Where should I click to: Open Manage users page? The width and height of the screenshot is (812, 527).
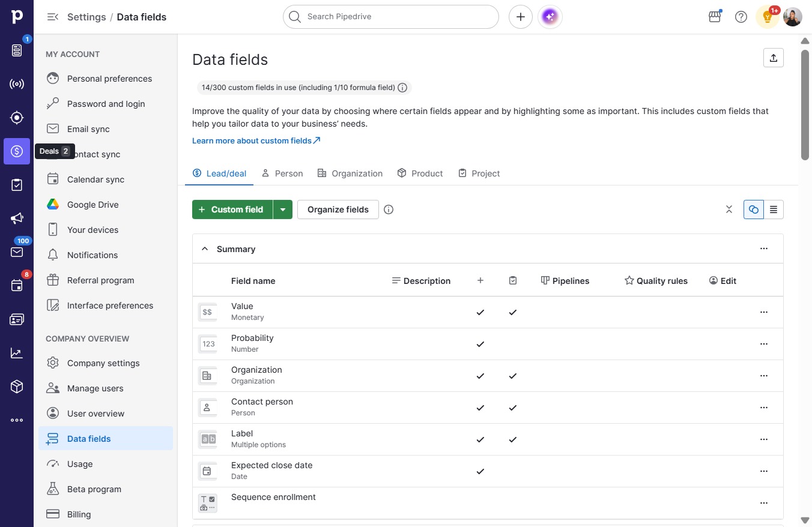[x=106, y=388]
